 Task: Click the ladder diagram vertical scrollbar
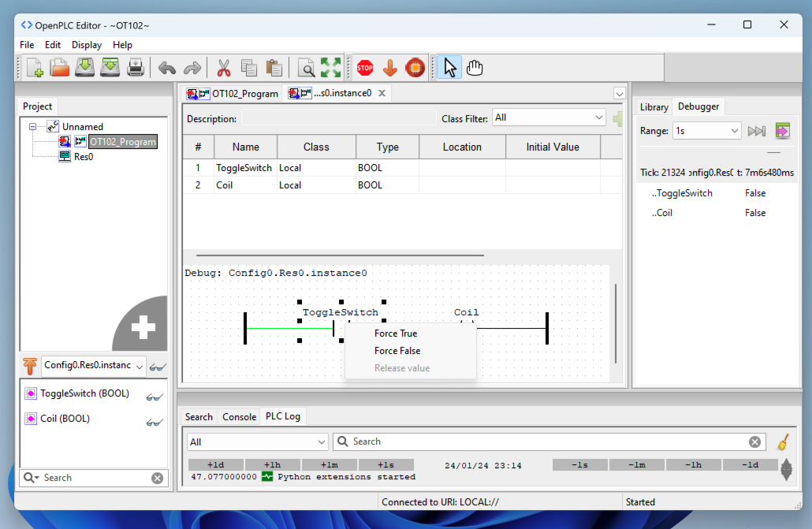tap(615, 323)
